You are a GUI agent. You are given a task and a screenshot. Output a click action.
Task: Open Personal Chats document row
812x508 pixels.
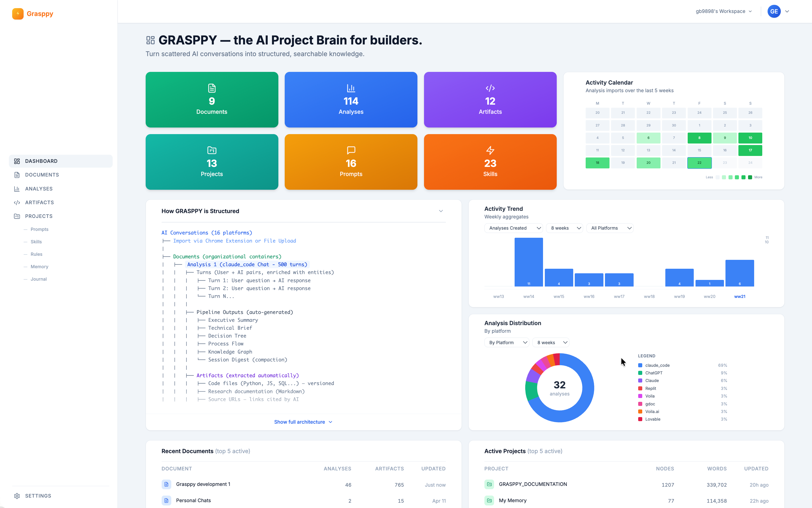tap(304, 501)
